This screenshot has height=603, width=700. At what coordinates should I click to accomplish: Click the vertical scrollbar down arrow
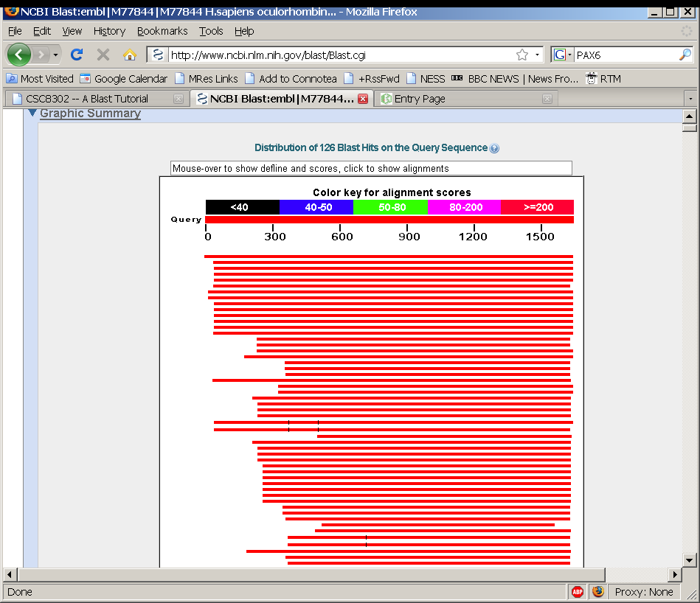(x=690, y=560)
